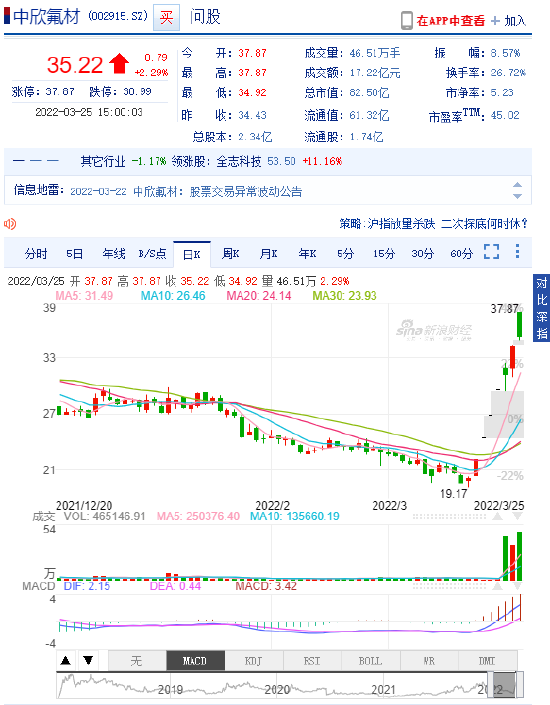Switch to 15分 chart tab
Viewport: 550px width, 705px height.
(384, 254)
